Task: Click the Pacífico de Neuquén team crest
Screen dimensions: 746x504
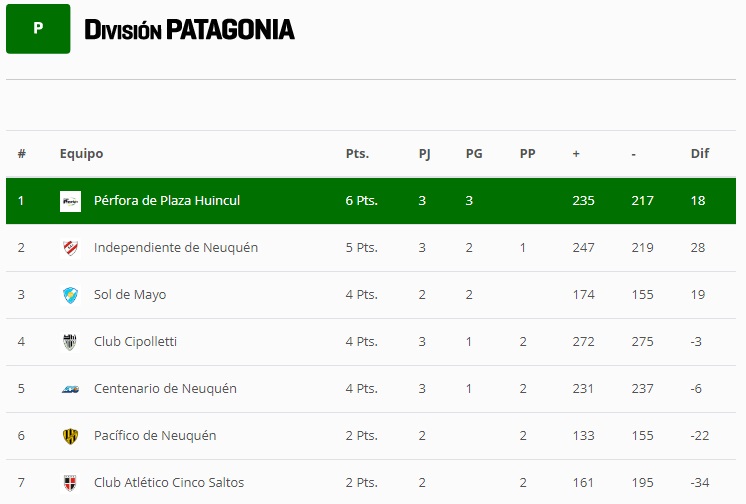Action: tap(70, 436)
